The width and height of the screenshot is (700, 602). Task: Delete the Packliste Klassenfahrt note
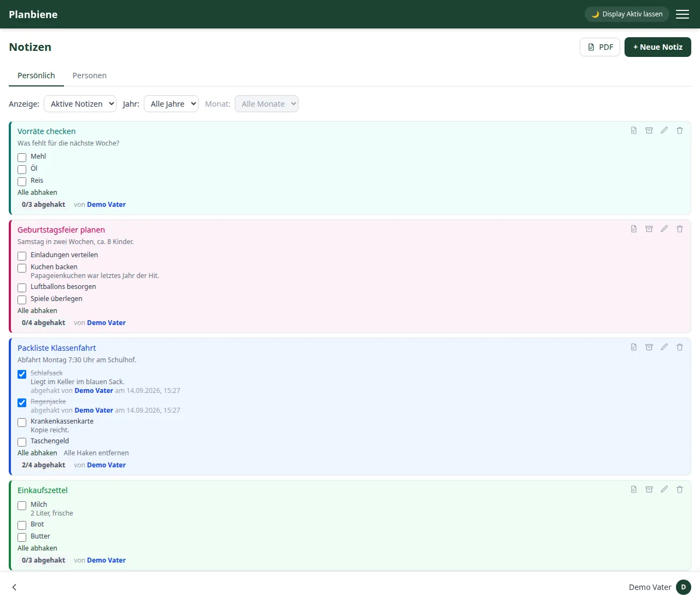680,347
